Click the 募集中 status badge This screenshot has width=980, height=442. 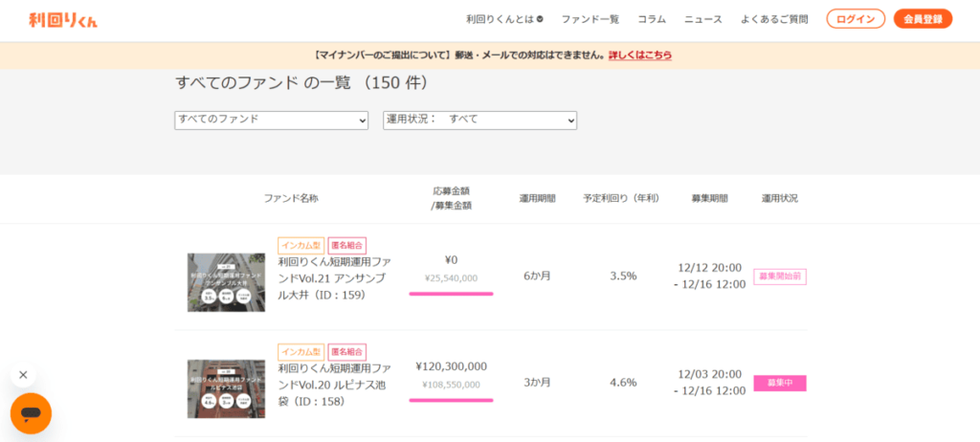[779, 383]
